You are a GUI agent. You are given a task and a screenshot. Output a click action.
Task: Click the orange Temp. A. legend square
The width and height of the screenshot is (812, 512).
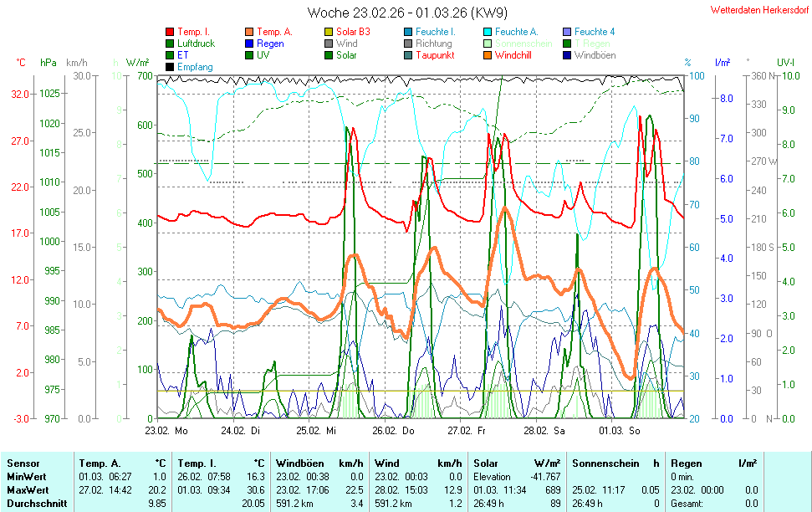point(249,32)
